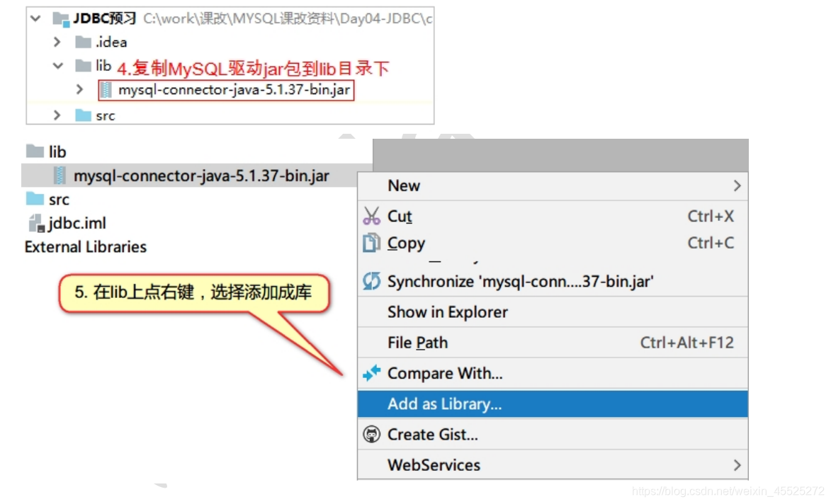Click the blue src folder icon in lower tree
This screenshot has height=504, width=831.
click(x=35, y=199)
